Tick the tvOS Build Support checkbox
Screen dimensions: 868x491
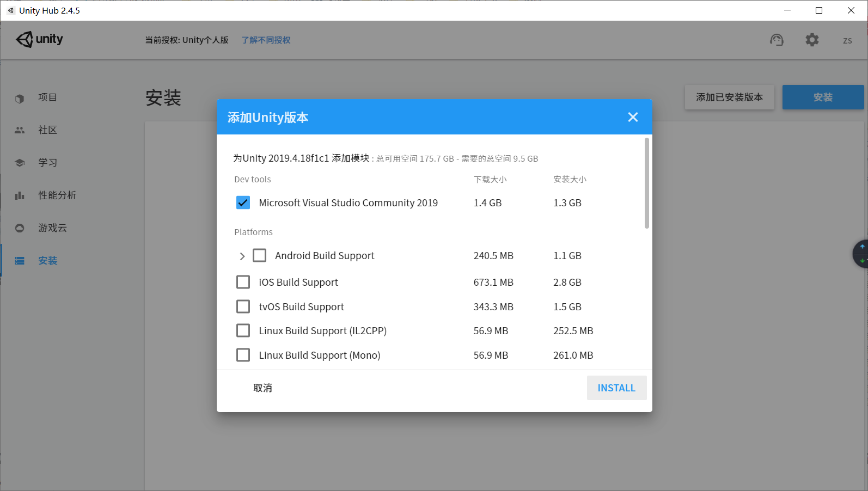[243, 306]
